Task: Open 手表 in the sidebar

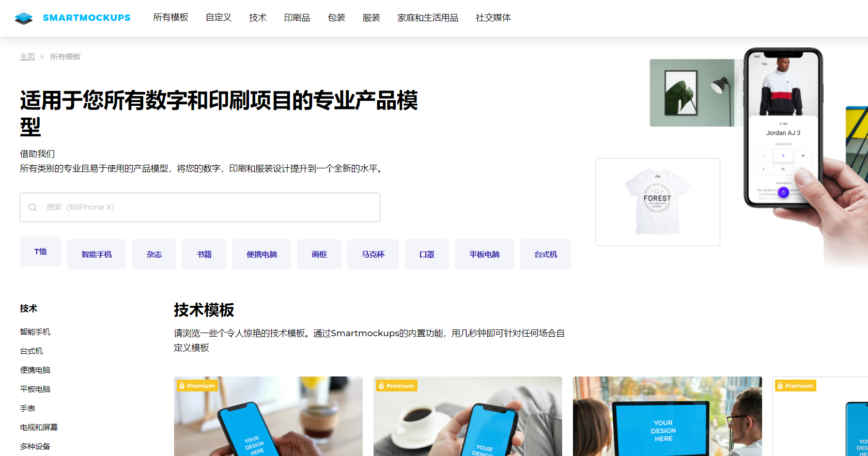Action: coord(27,408)
